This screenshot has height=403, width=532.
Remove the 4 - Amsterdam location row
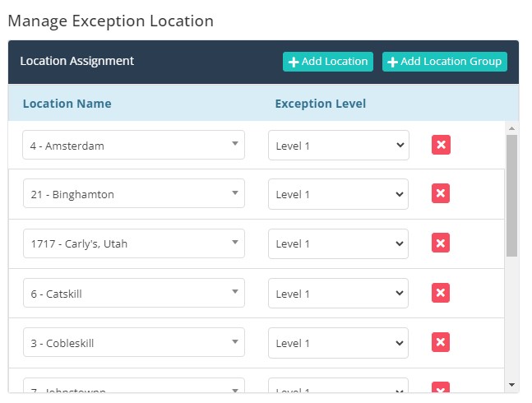click(441, 145)
